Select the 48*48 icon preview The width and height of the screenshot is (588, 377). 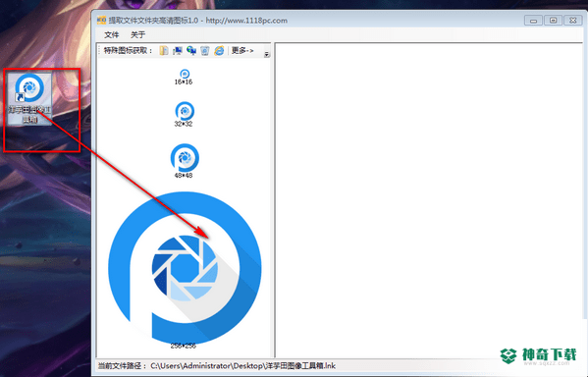coord(185,161)
